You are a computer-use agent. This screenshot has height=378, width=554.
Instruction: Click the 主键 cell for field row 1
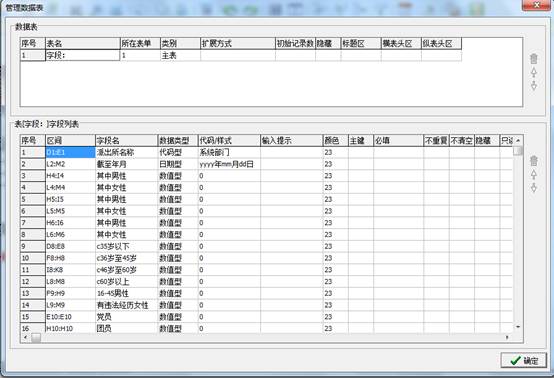(361, 152)
